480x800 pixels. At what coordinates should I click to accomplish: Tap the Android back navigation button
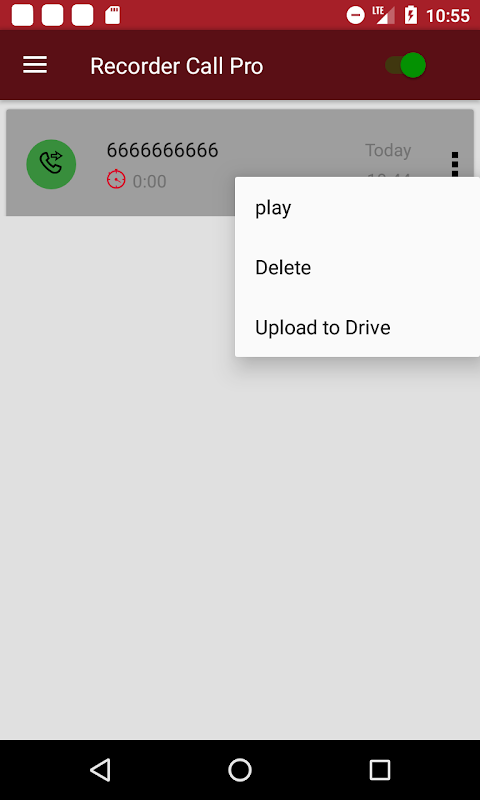[x=100, y=770]
